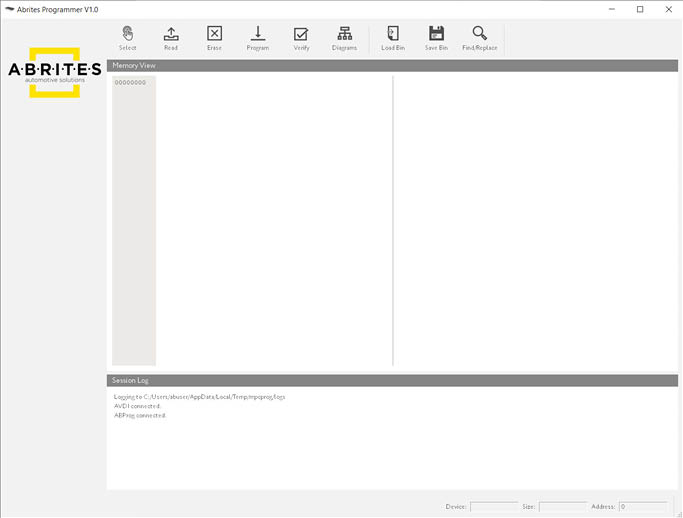Click the Verify checkmark icon
Image resolution: width=683 pixels, height=518 pixels.
click(x=301, y=34)
